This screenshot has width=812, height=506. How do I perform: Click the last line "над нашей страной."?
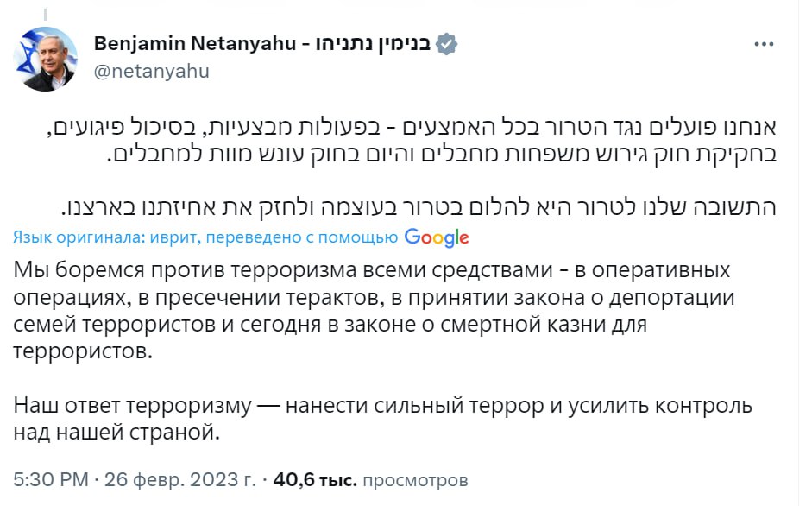tap(117, 433)
